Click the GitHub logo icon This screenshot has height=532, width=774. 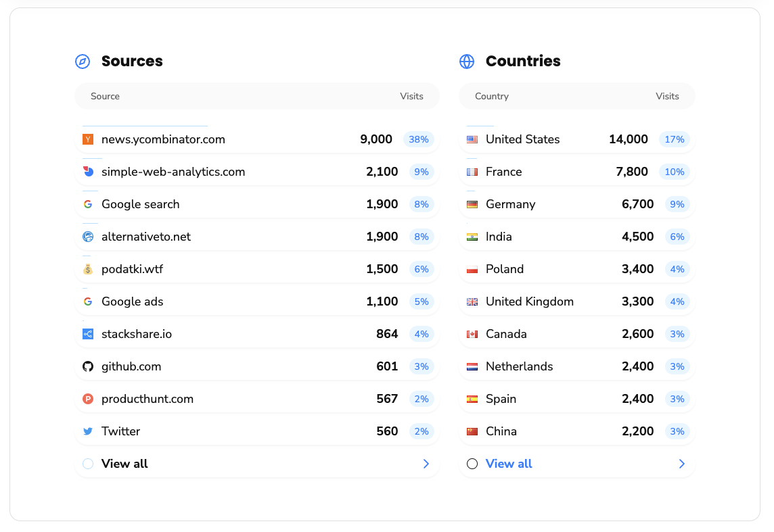(88, 366)
